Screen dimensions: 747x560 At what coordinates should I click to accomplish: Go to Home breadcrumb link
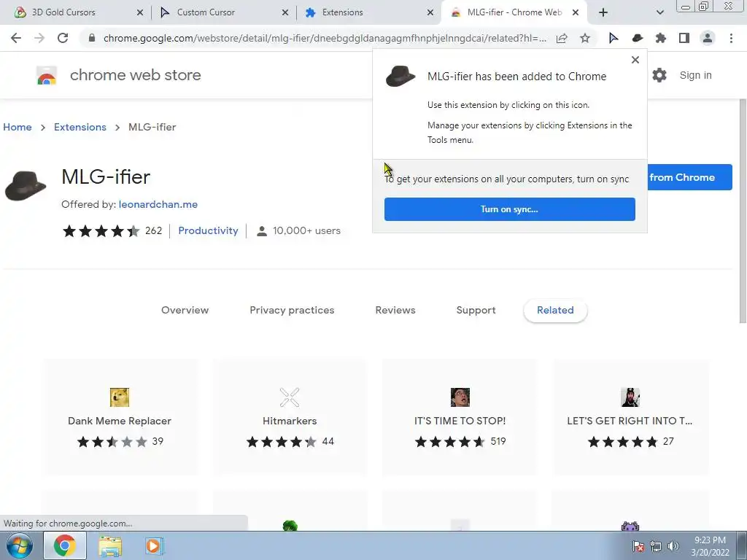pyautogui.click(x=18, y=127)
